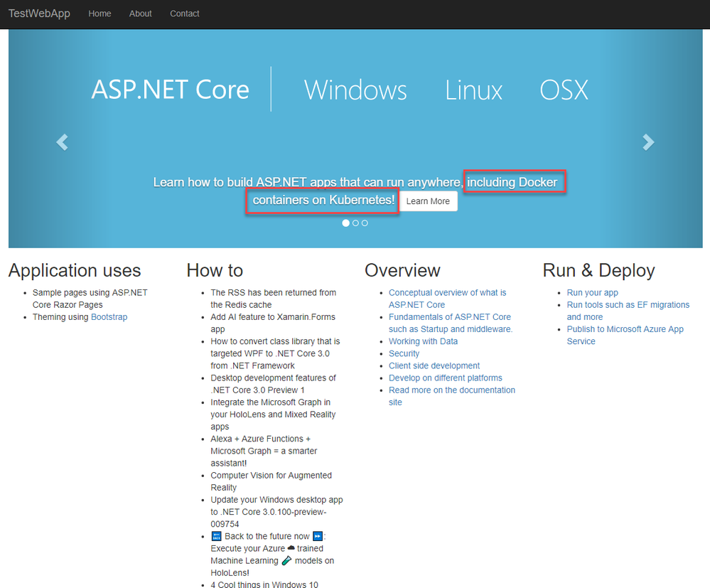This screenshot has height=588, width=710.
Task: Click 'Desktop development features of .NET Core 3.0' item
Action: coord(273,384)
